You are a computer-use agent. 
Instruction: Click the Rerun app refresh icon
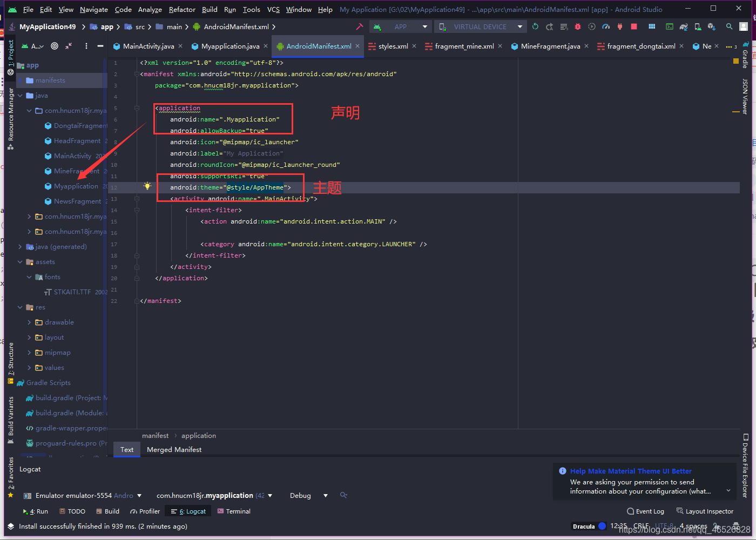tap(535, 26)
